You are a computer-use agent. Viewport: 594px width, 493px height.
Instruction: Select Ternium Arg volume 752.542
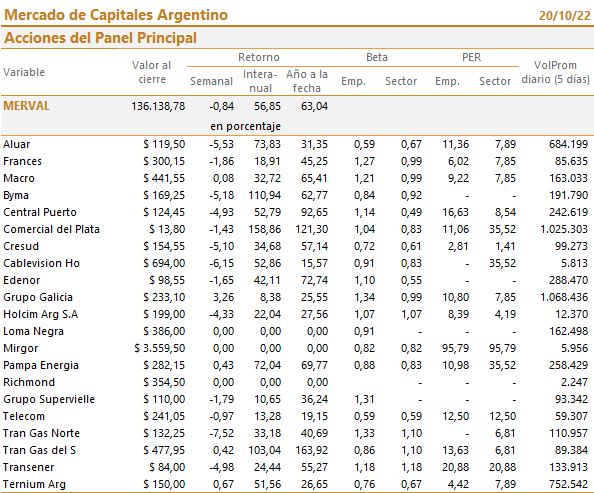[568, 485]
